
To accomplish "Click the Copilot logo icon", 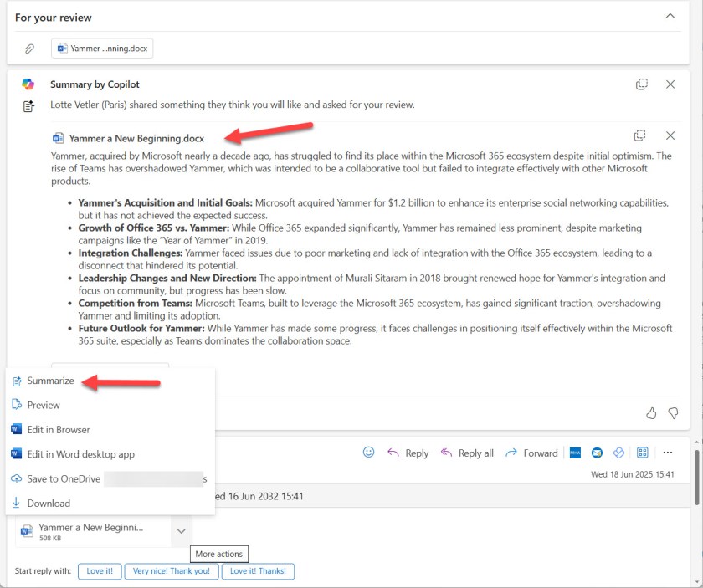I will tap(28, 84).
